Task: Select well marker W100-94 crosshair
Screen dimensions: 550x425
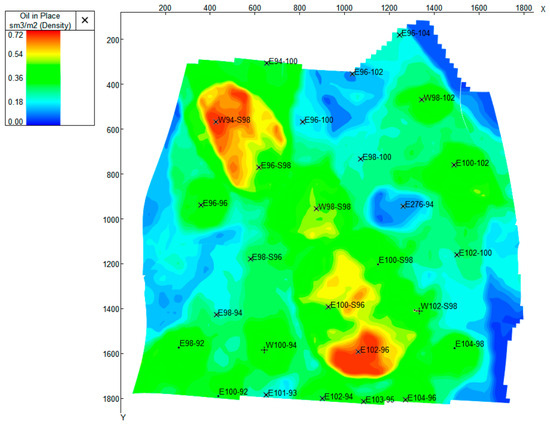Action: pyautogui.click(x=264, y=350)
